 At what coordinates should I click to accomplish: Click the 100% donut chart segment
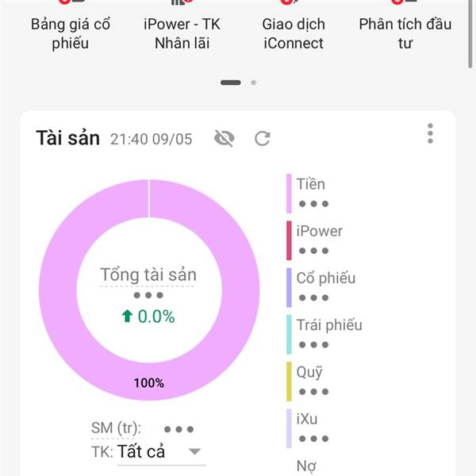149,382
